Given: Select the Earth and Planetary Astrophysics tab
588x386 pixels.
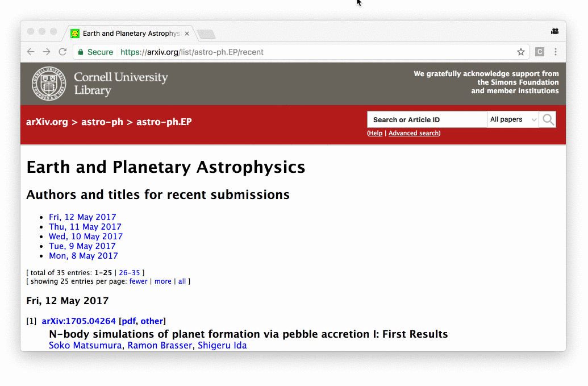Looking at the screenshot, I should coord(131,34).
